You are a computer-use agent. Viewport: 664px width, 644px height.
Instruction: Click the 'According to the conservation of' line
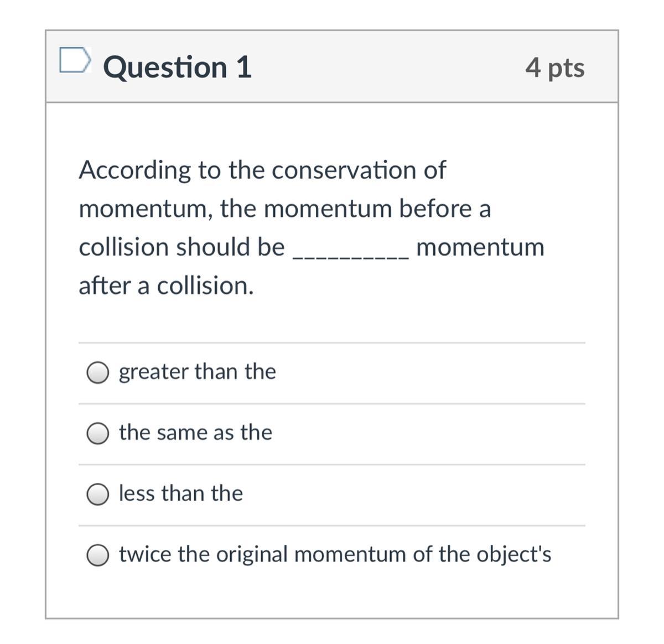(x=262, y=170)
